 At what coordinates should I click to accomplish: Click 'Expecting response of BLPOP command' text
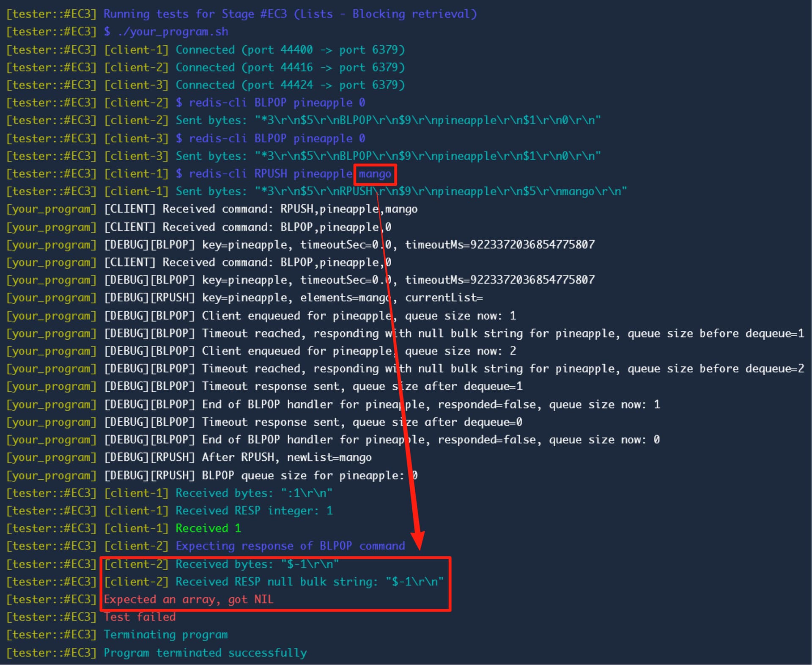pyautogui.click(x=290, y=546)
